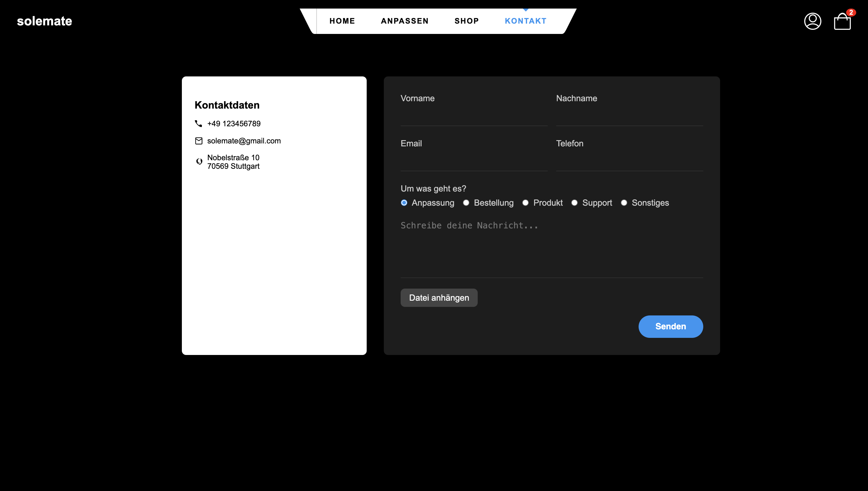The image size is (868, 491).
Task: Click the phone icon in Kontaktdaten
Action: point(198,123)
